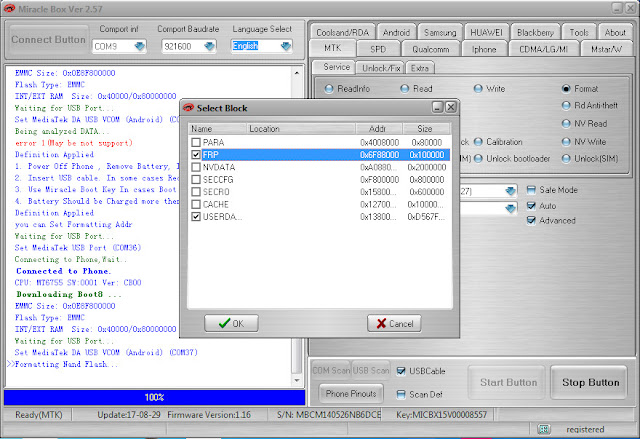Click the 100% progress bar

pyautogui.click(x=155, y=397)
